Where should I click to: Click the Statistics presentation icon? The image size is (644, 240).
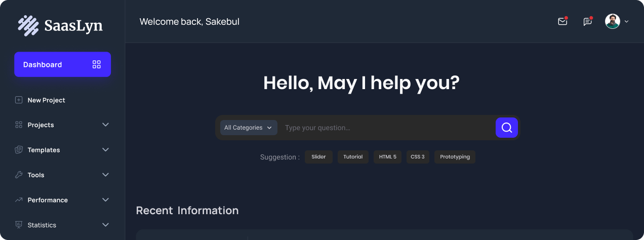(x=19, y=225)
